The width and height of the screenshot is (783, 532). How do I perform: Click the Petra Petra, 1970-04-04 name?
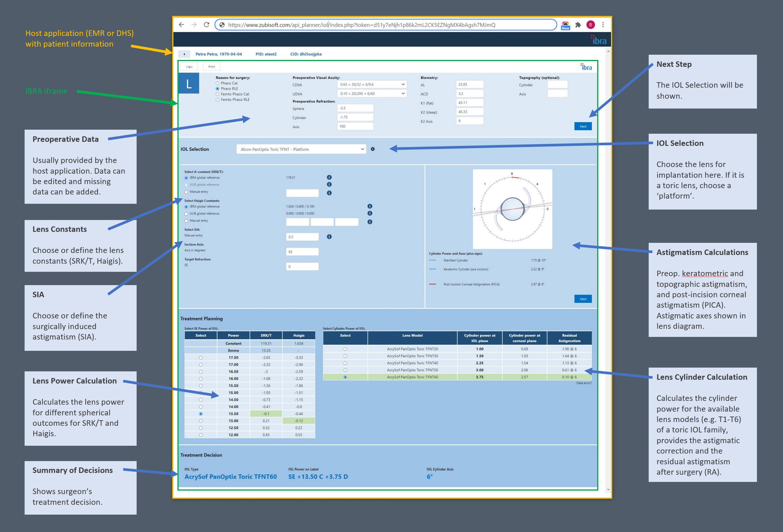click(219, 54)
